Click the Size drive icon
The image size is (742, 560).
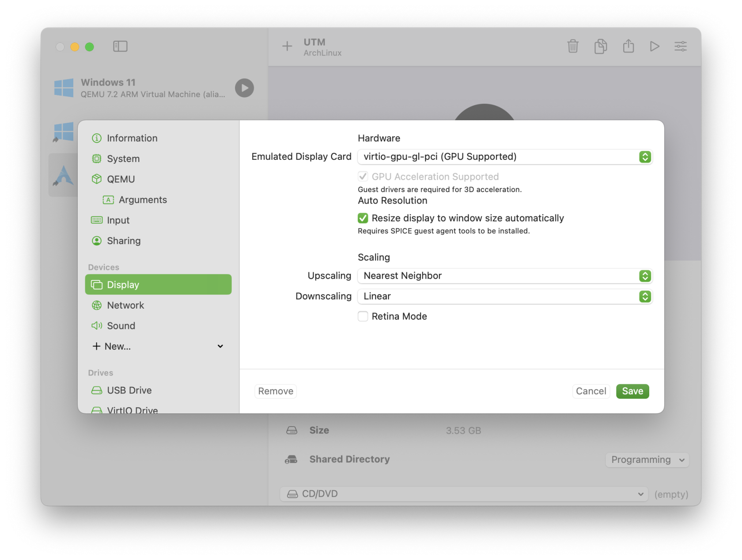point(292,430)
